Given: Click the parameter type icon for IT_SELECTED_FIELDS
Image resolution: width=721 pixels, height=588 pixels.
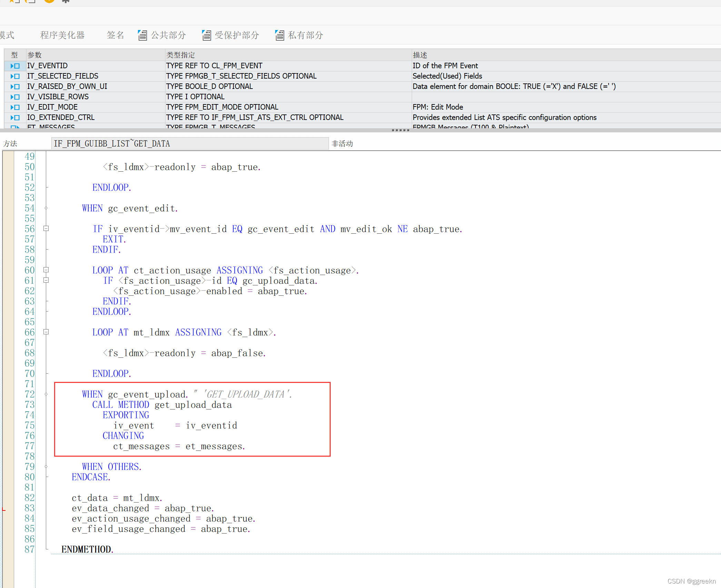Looking at the screenshot, I should 15,76.
